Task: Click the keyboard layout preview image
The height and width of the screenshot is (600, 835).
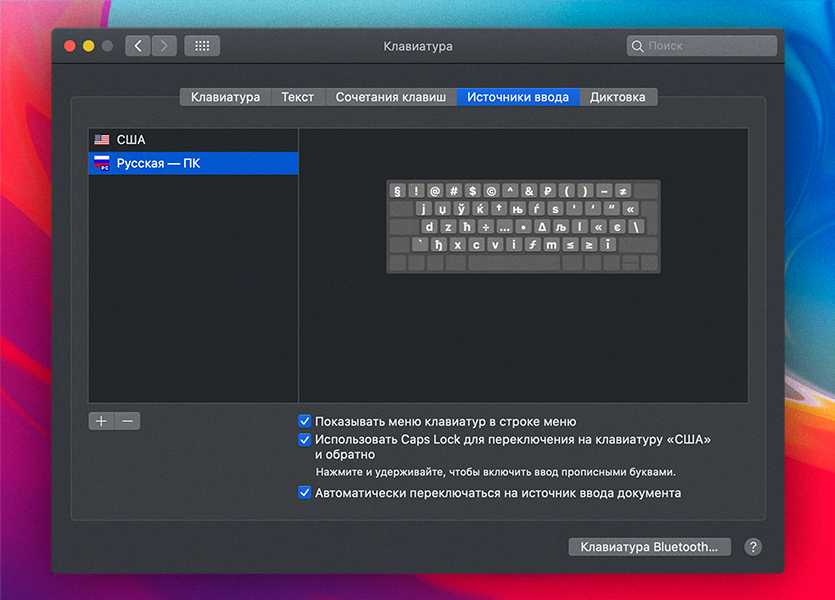Action: pyautogui.click(x=523, y=226)
